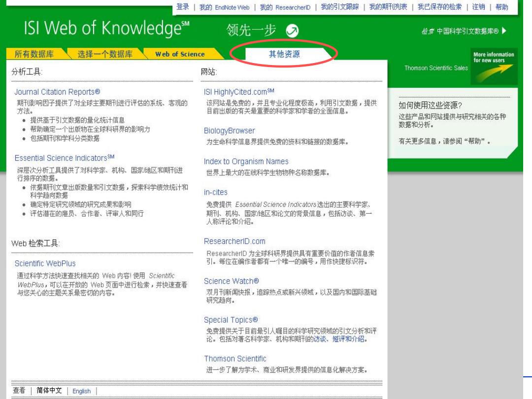Switch to the 选择一个数据库 tab
Image resolution: width=532 pixels, height=399 pixels.
(105, 54)
